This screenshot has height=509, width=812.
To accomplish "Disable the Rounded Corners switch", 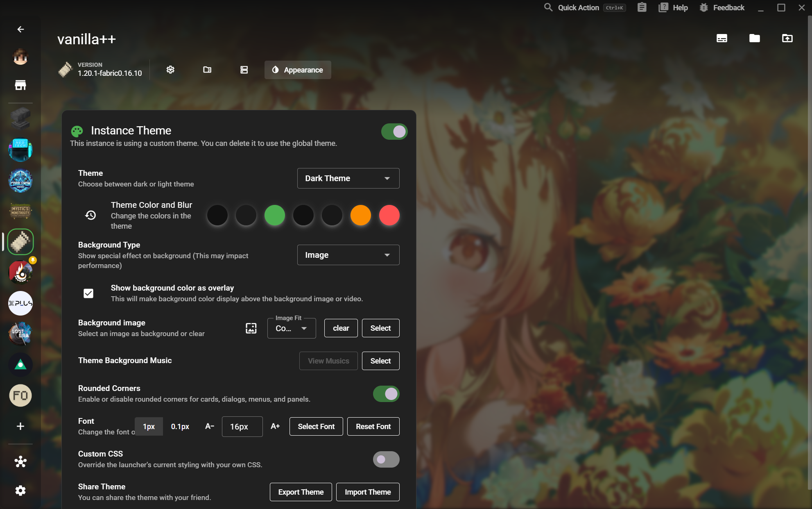I will (x=386, y=394).
